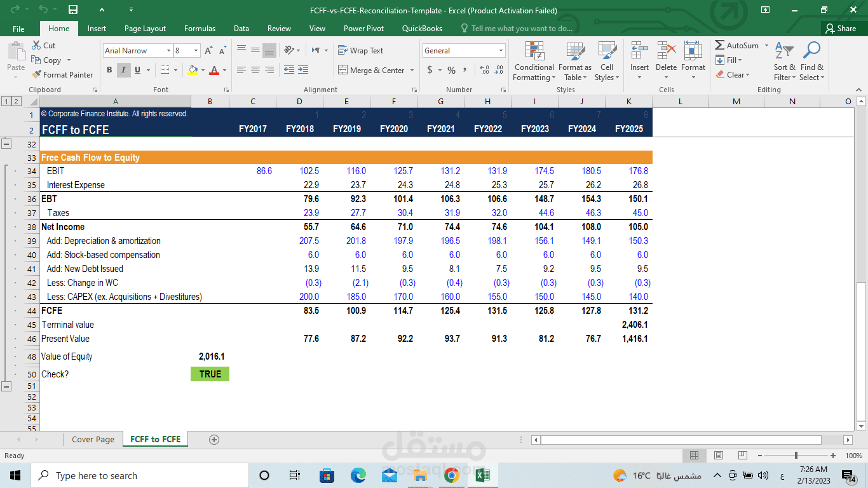The width and height of the screenshot is (868, 488).
Task: Toggle Middle Align vertical alignment
Action: 255,50
